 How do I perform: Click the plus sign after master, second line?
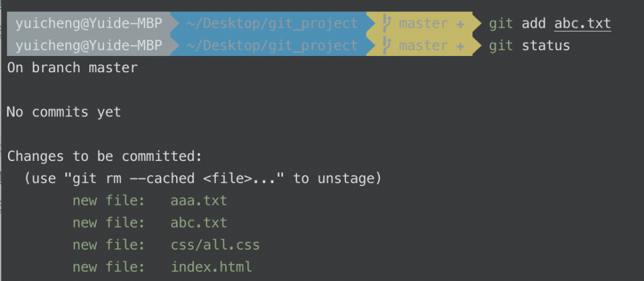pos(460,46)
